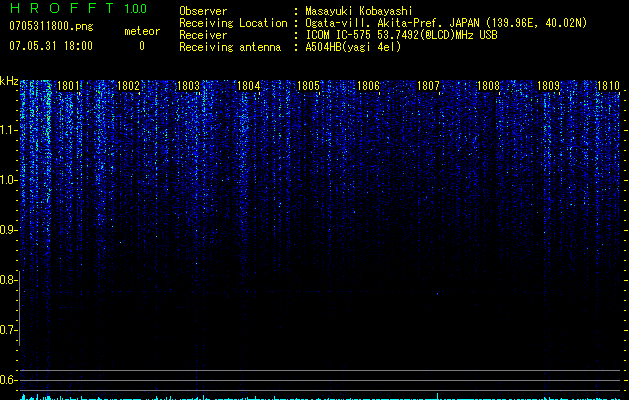
Task: Click the observer name Masayuki Kobayashi
Action: [x=359, y=11]
